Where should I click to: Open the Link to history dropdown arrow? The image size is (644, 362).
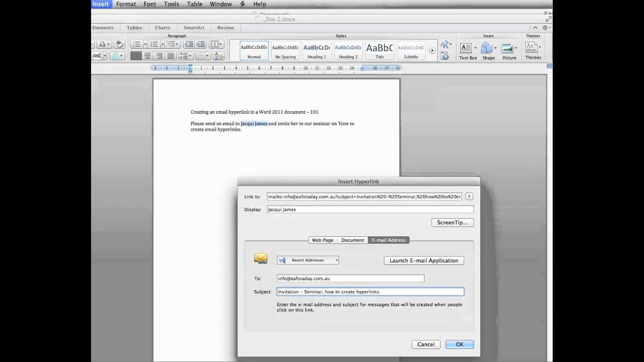(469, 197)
